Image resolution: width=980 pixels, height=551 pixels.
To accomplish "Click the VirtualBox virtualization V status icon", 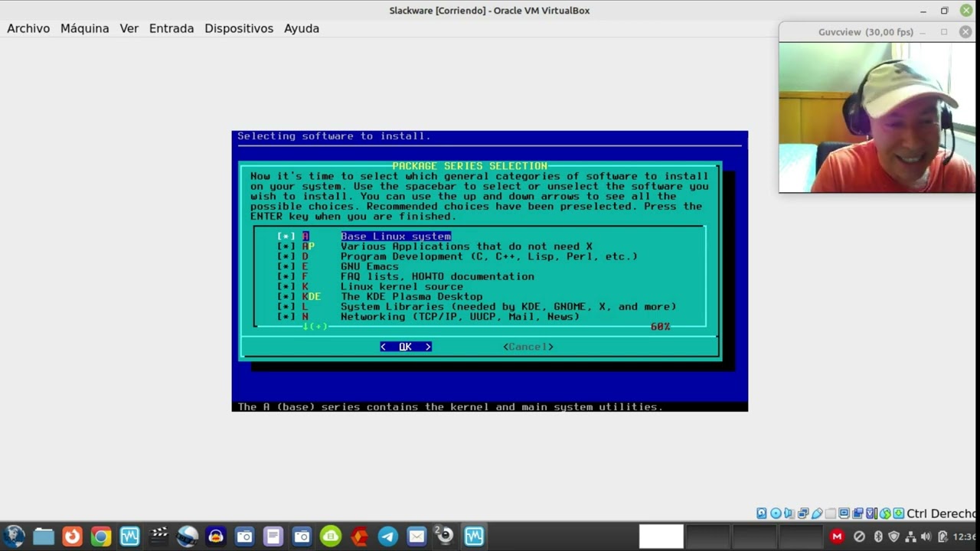I will pyautogui.click(x=872, y=514).
